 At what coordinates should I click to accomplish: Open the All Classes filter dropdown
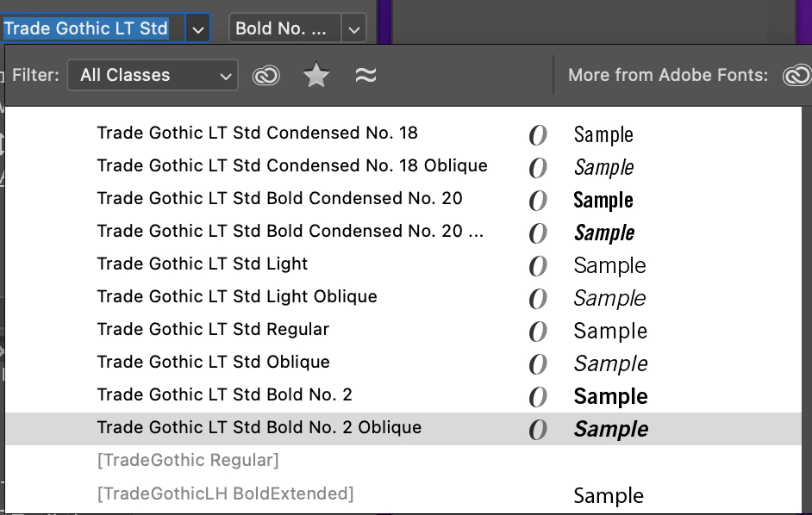tap(153, 76)
